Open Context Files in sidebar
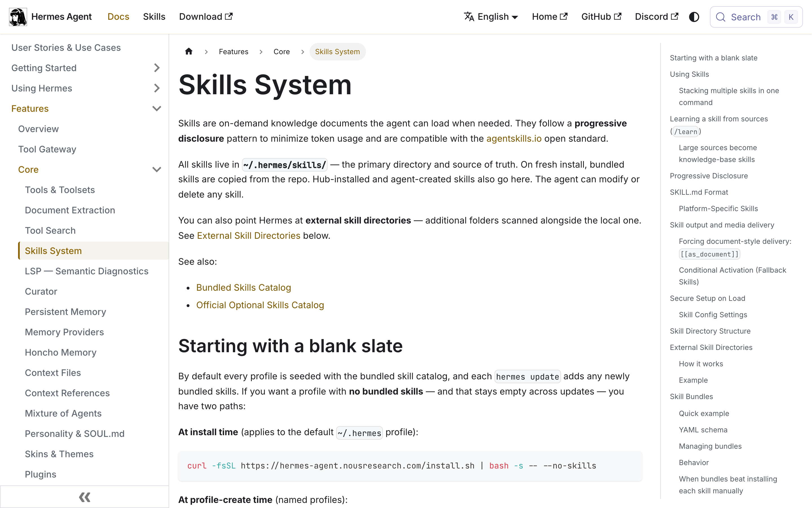 click(x=53, y=373)
